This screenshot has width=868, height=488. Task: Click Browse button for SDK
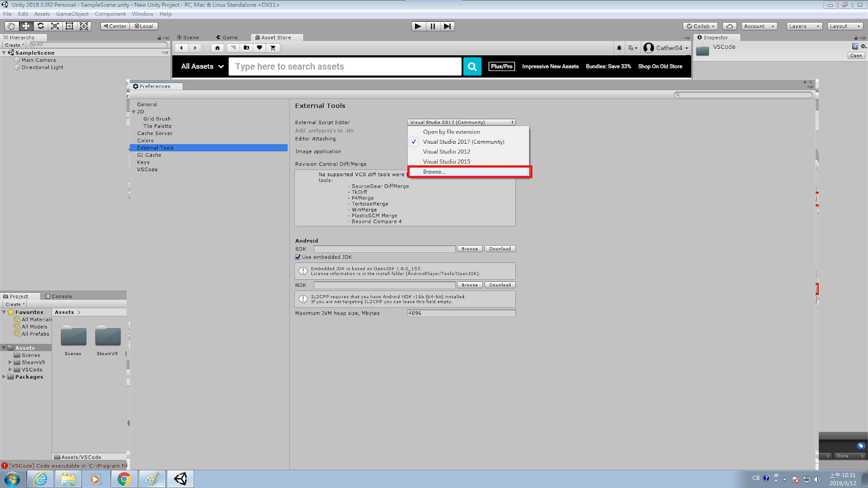(470, 249)
